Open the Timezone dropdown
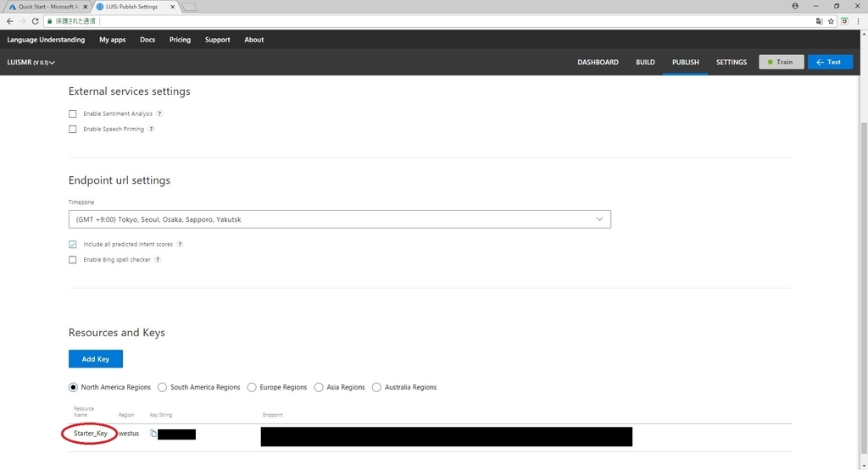This screenshot has height=470, width=868. [x=339, y=219]
